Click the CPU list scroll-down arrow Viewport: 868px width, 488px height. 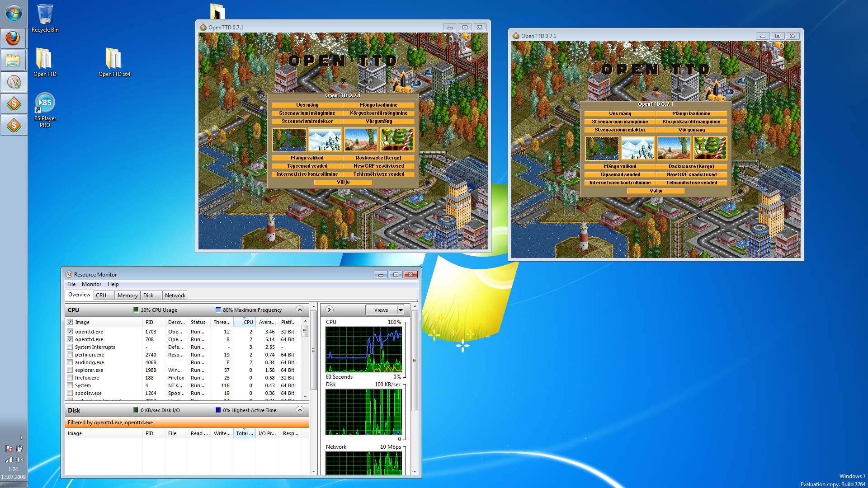[305, 396]
